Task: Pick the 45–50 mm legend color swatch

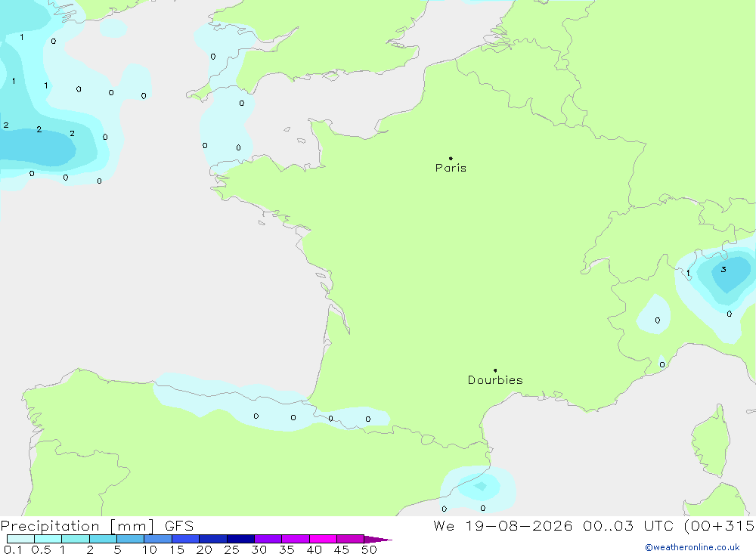Action: 351,539
